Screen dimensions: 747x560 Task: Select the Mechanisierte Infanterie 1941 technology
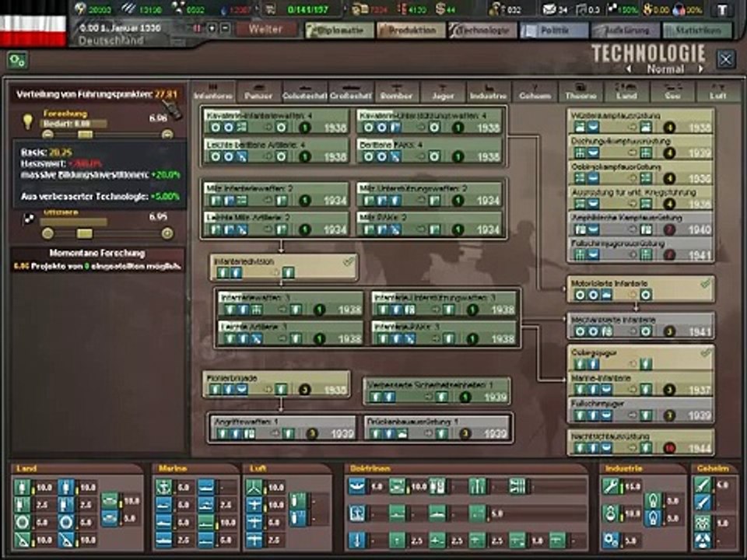640,325
